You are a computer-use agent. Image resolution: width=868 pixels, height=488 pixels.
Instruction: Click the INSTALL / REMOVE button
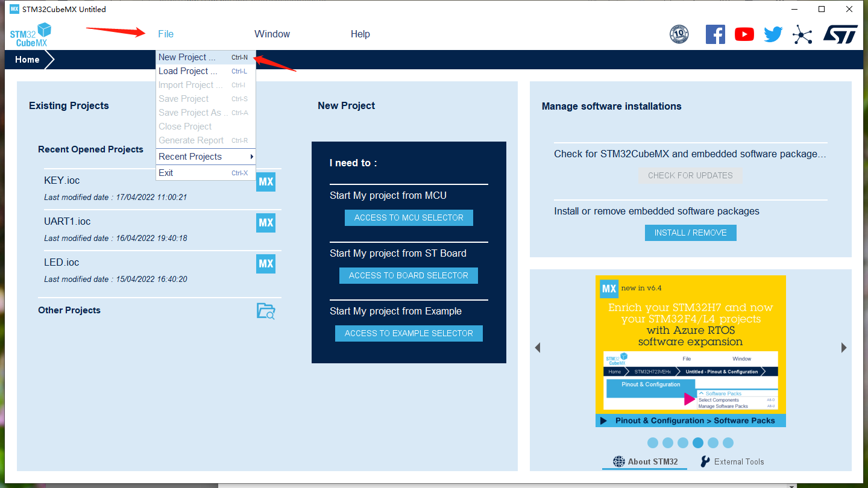coord(691,233)
